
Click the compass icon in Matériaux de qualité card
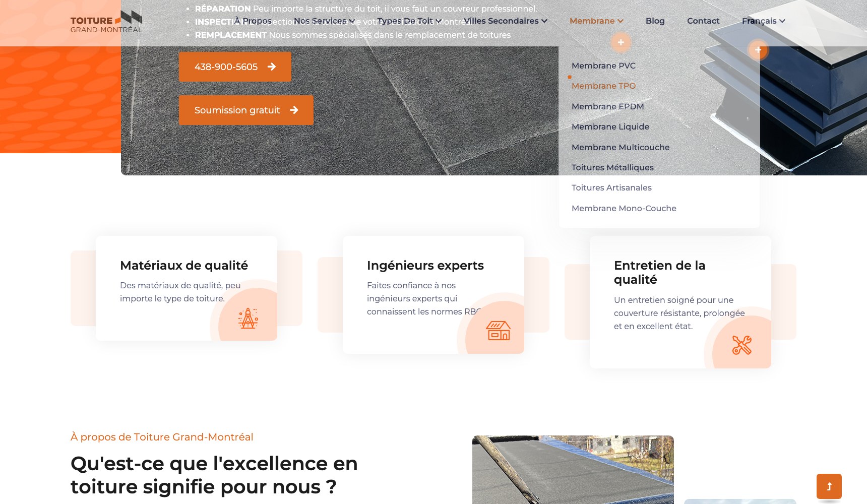248,319
